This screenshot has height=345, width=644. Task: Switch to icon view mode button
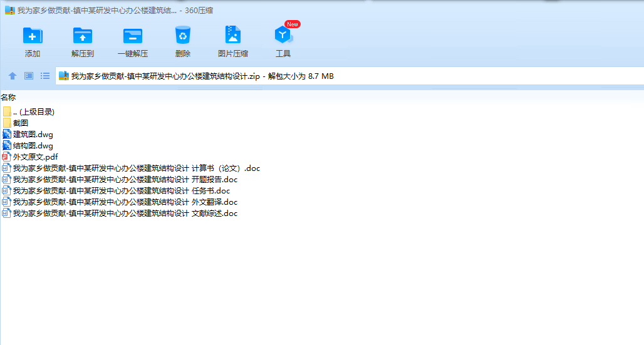coord(29,76)
